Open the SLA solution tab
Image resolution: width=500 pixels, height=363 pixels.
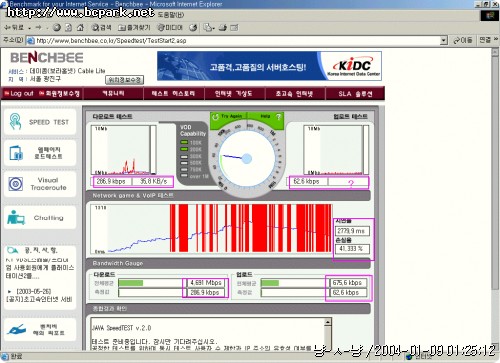click(355, 93)
